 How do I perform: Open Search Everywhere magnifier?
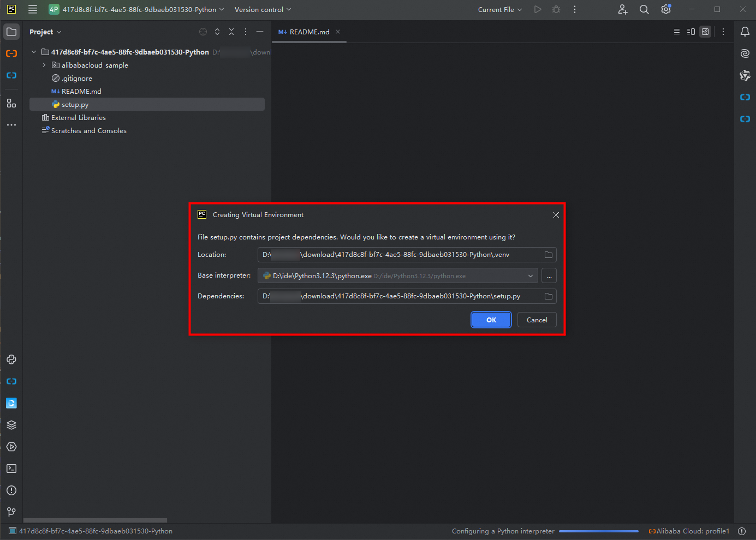[644, 9]
